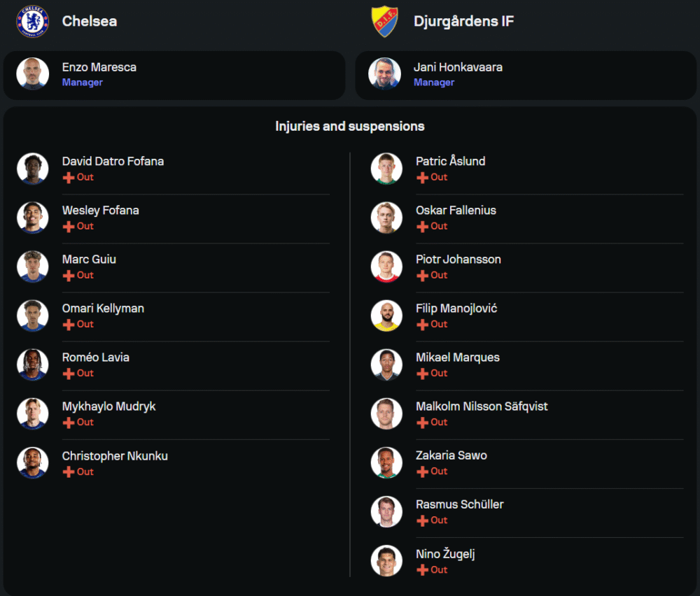The image size is (700, 596).
Task: Click Nino Žugelj's player avatar
Action: point(386,561)
